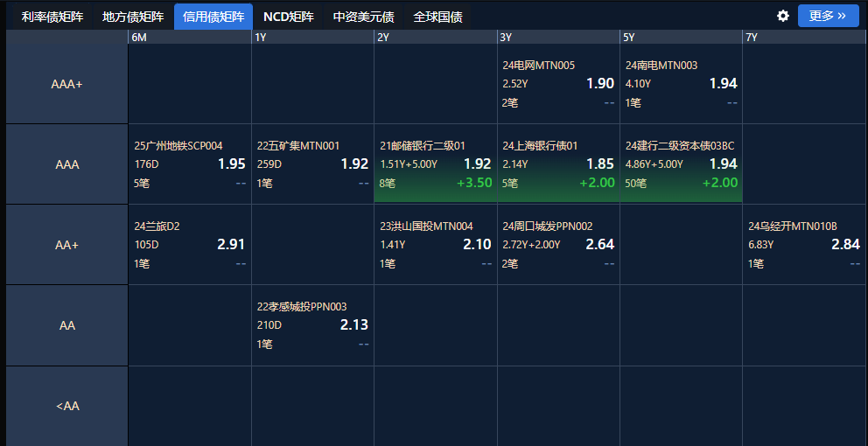Click the AAA rating row header
The image size is (868, 446).
67,165
